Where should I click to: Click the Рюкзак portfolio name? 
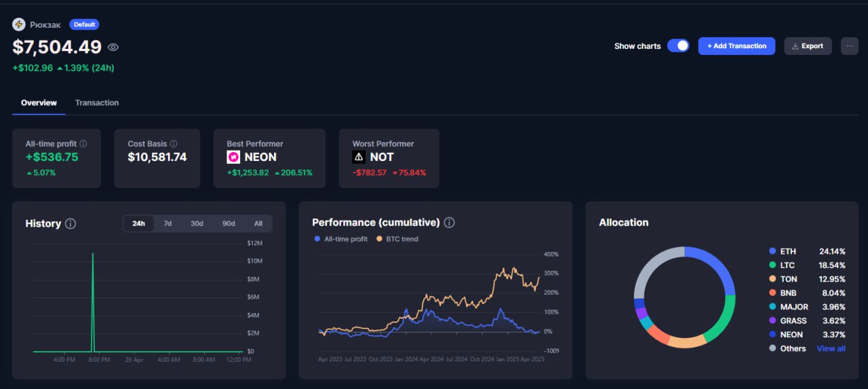[45, 24]
